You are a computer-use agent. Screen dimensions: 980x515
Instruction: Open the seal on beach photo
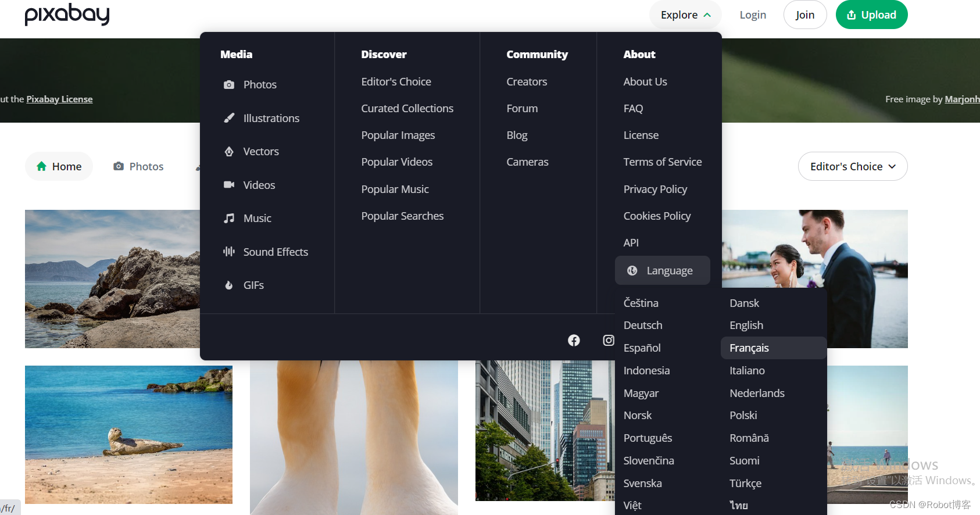128,435
